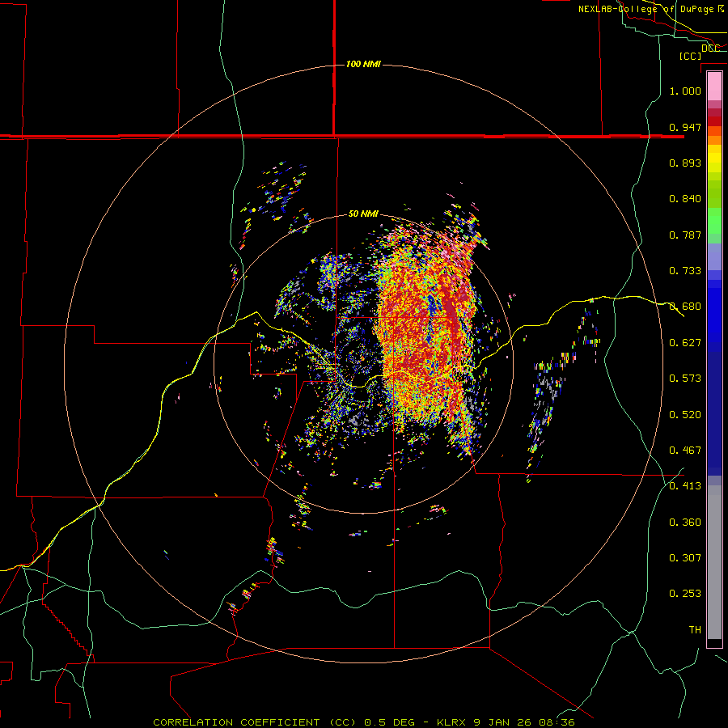Screen dimensions: 728x728
Task: Click the gray segment of the color bar
Action: [x=714, y=562]
